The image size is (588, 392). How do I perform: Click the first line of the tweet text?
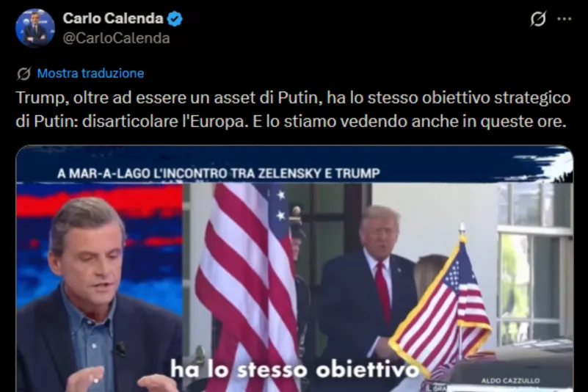click(293, 98)
